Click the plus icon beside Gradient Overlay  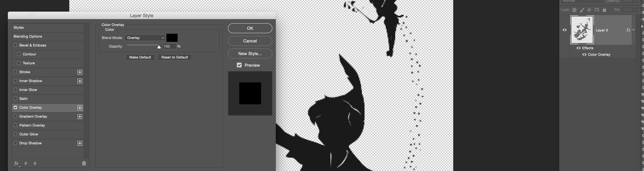coord(80,117)
